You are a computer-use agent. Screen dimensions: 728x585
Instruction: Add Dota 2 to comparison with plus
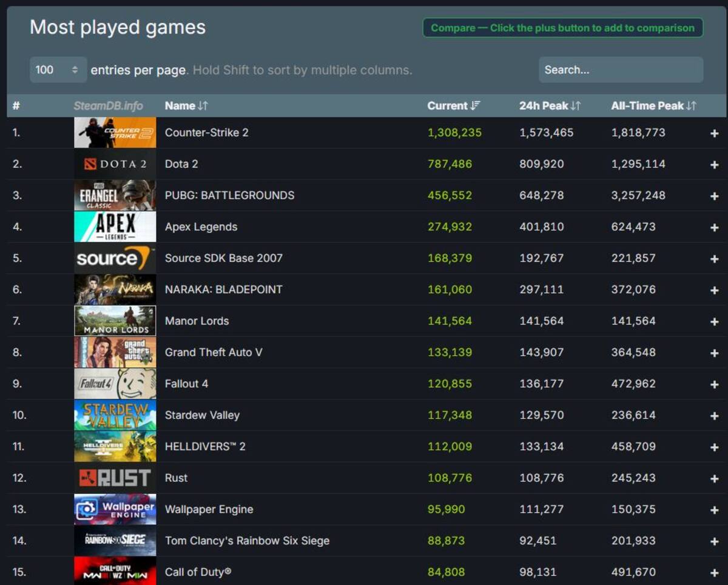click(x=714, y=165)
